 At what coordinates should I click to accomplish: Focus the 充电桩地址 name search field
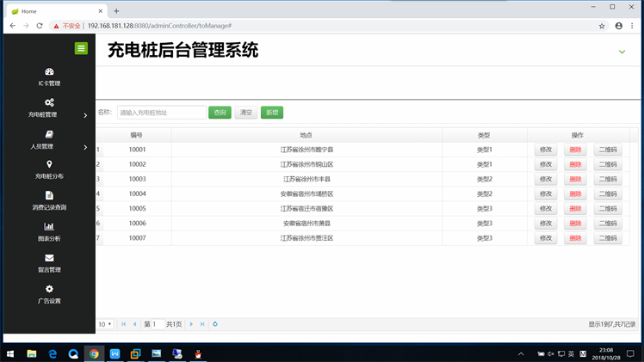pyautogui.click(x=161, y=113)
